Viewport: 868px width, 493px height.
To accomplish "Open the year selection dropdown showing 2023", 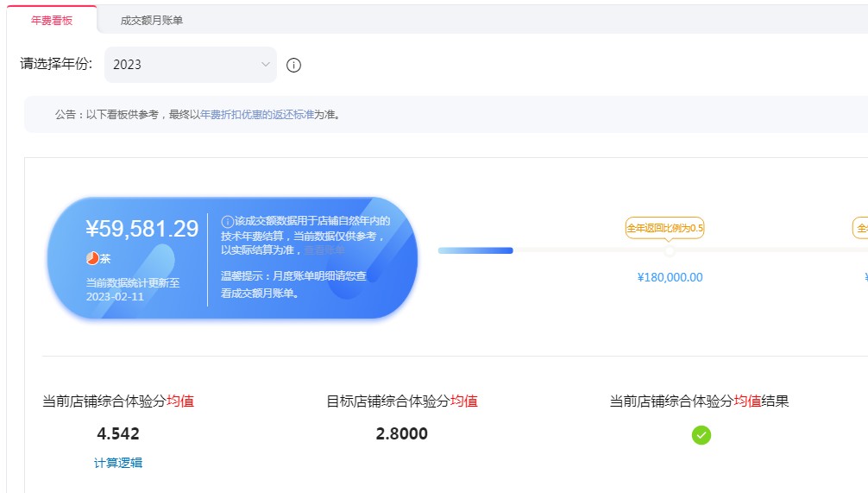I will 191,65.
